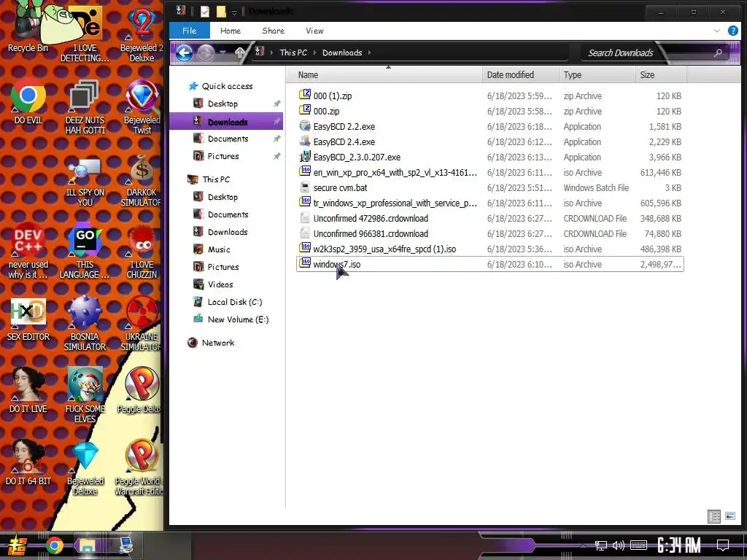Image resolution: width=747 pixels, height=560 pixels.
Task: Open DEEZ NUTS HAH GOTTI desktop shortcut
Action: 85,106
